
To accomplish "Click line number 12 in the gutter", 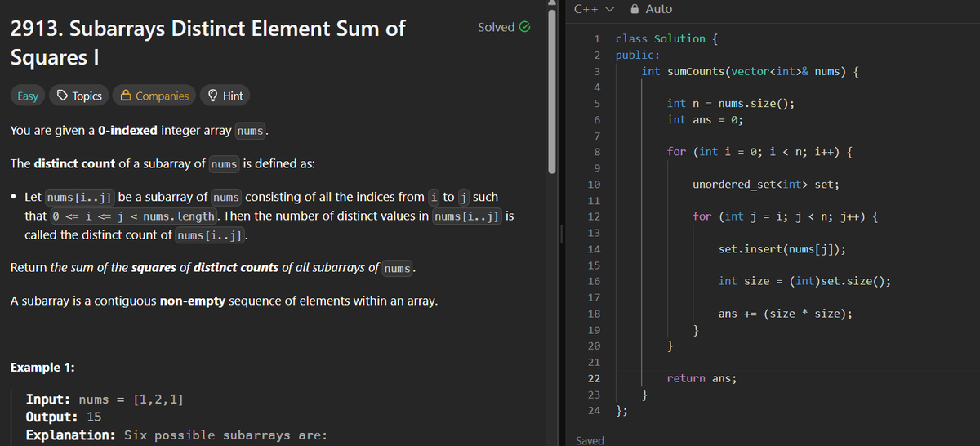I will 595,216.
